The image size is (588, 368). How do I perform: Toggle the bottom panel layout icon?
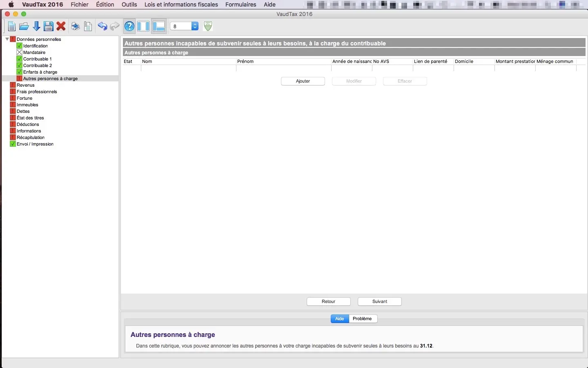(158, 27)
